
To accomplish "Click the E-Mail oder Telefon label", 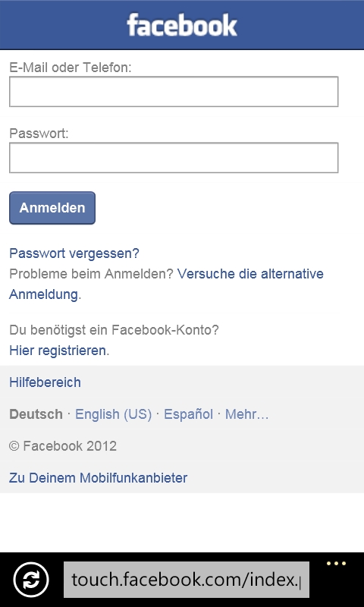I will coord(71,68).
